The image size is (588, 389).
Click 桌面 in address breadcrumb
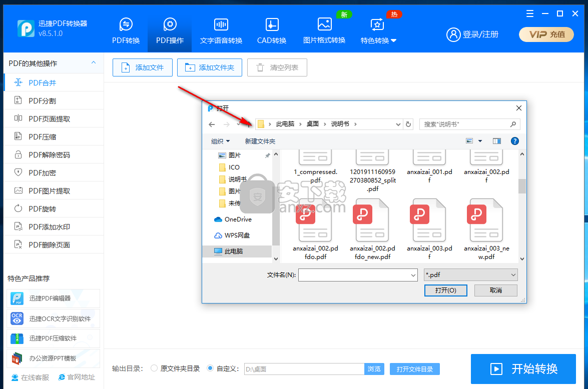[312, 123]
